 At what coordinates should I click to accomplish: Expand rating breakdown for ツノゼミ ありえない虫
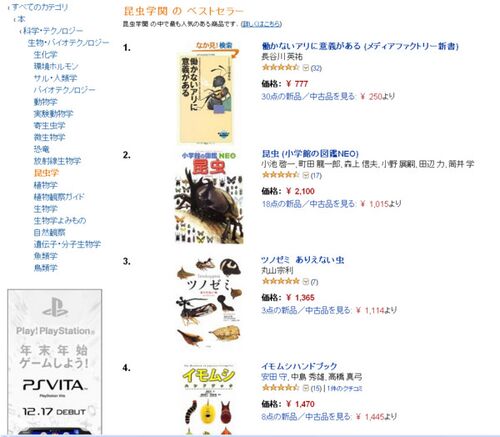306,282
